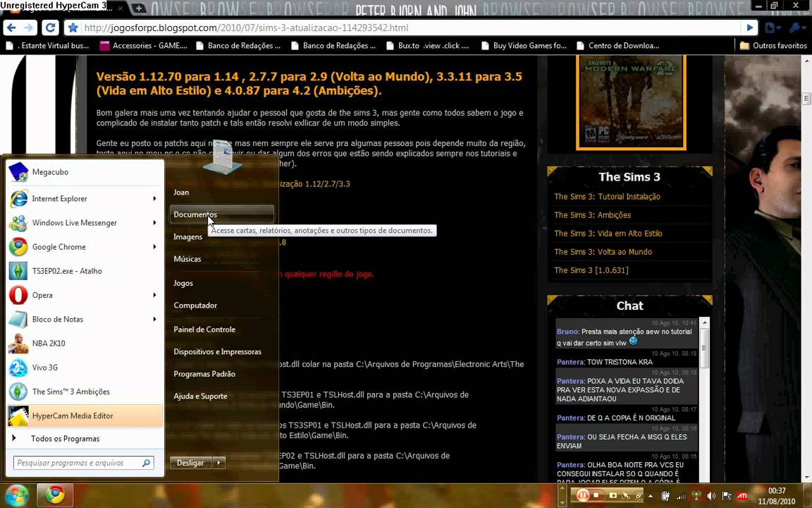The image size is (812, 508).
Task: Open the Outros favoritos folder
Action: click(773, 46)
